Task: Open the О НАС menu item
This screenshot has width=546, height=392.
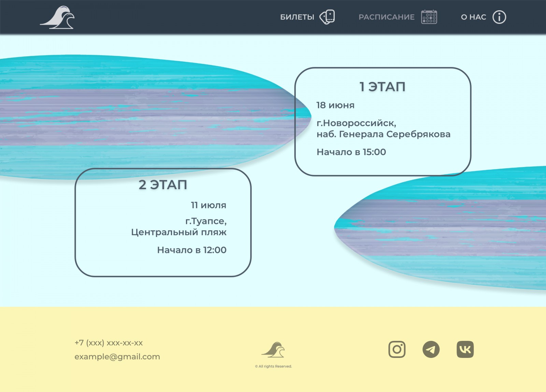Action: click(x=473, y=17)
